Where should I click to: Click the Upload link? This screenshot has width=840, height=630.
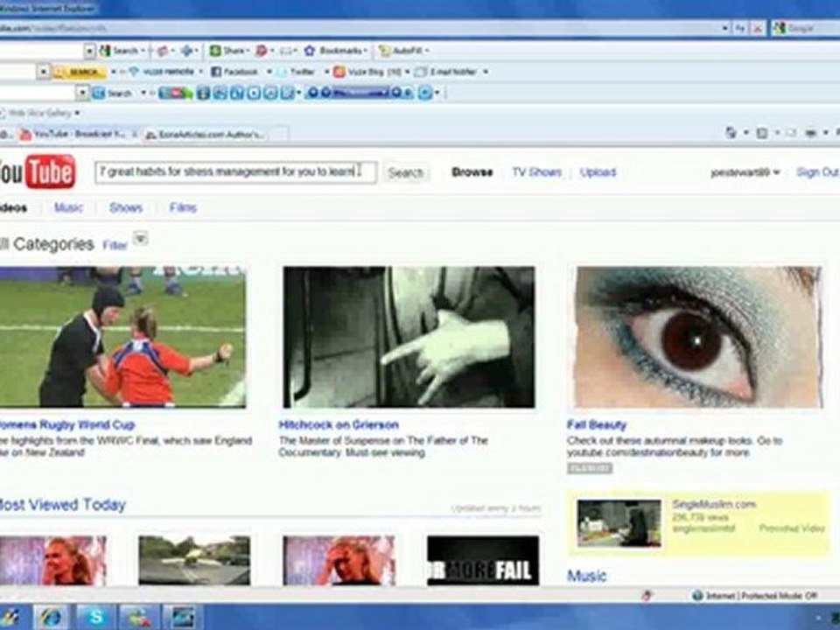[x=598, y=172]
